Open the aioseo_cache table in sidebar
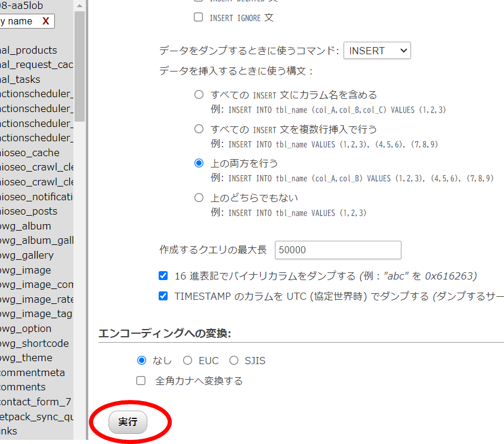Viewport: 504px width, 444px height. click(30, 153)
